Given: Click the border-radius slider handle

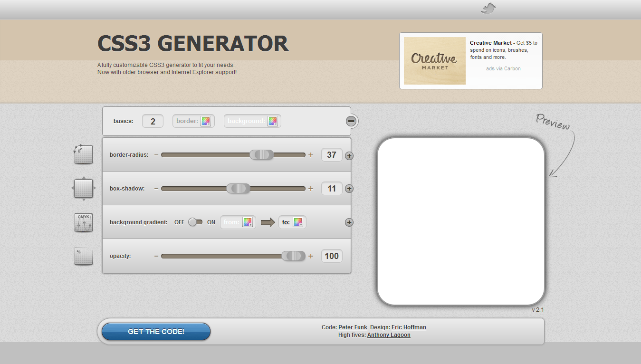Looking at the screenshot, I should pos(262,155).
